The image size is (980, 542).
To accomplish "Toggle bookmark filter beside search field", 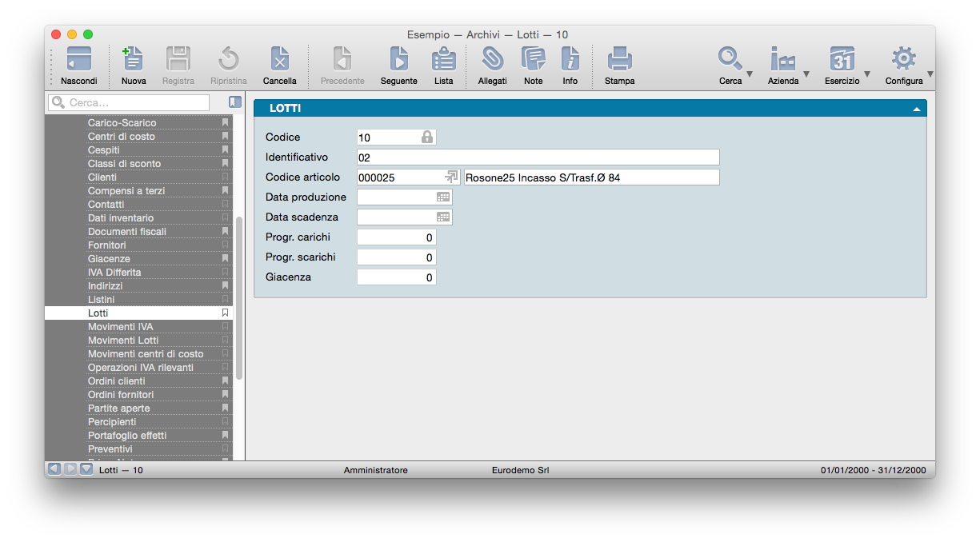I will 234,102.
